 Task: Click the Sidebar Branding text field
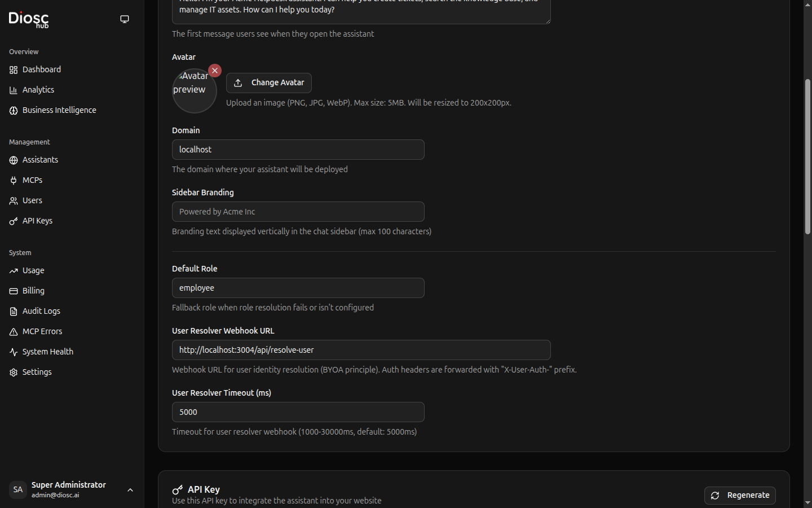[x=298, y=212]
